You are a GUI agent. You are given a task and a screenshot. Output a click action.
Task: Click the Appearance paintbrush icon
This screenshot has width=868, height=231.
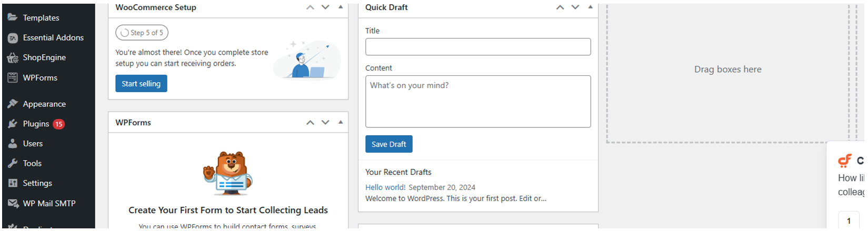(13, 104)
